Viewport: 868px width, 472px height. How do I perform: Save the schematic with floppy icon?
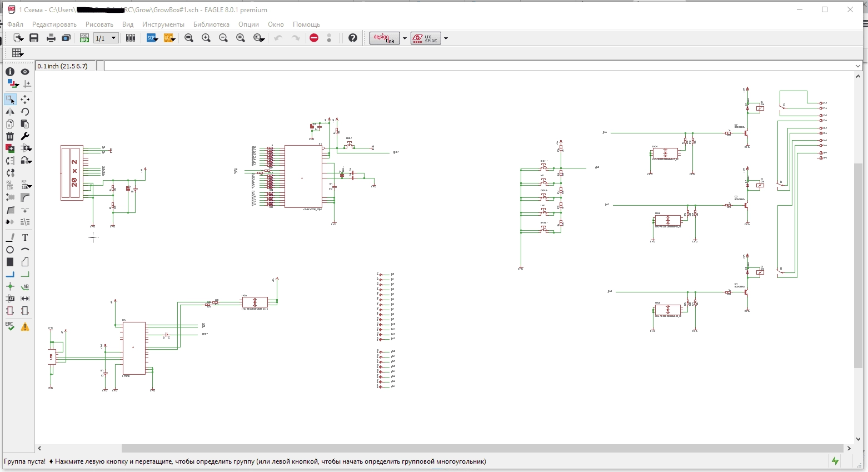click(x=34, y=38)
